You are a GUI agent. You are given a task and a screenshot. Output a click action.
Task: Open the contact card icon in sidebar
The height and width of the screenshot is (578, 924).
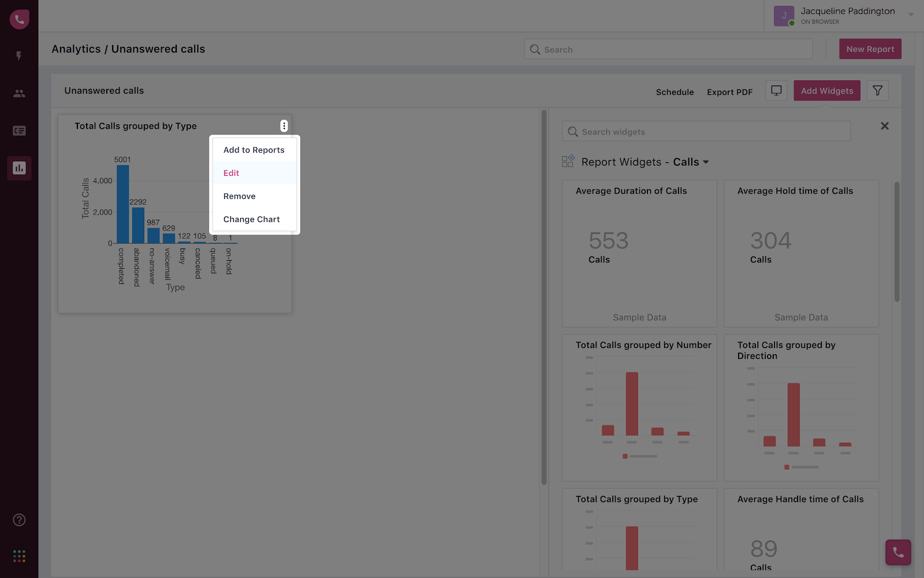coord(19,131)
